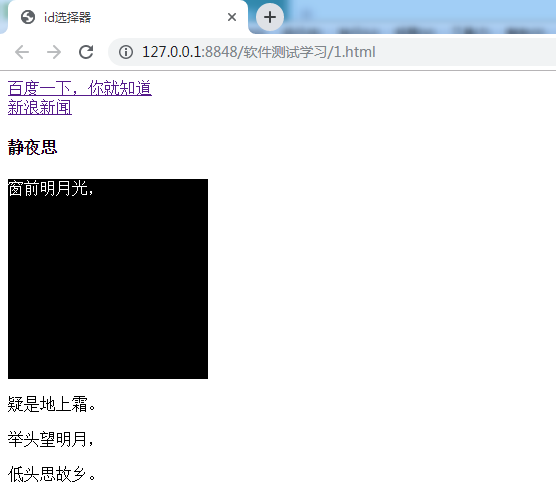Viewport: 556px width, 499px height.
Task: Click the line 低头思故乡。
Action: tap(52, 474)
